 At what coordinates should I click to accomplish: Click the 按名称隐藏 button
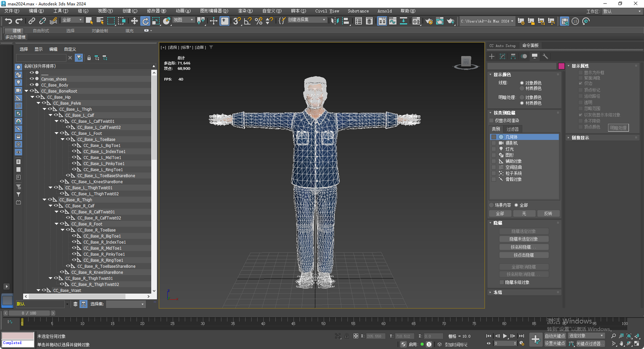click(x=524, y=247)
